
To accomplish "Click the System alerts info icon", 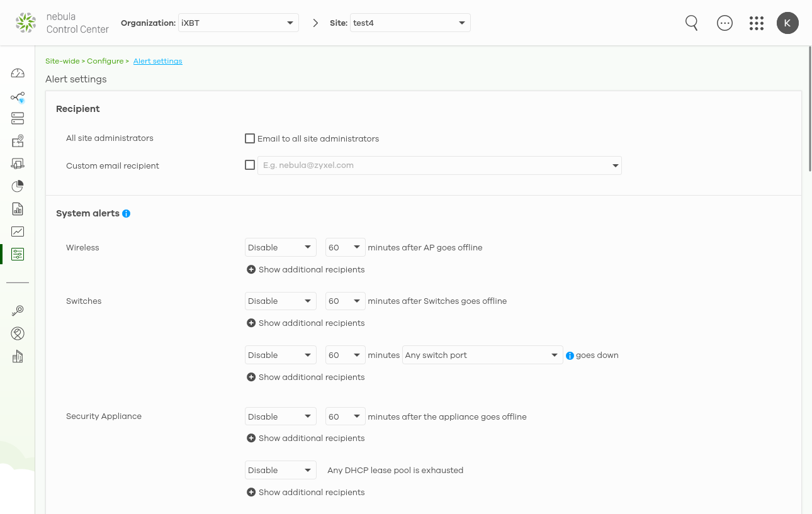I will 126,214.
